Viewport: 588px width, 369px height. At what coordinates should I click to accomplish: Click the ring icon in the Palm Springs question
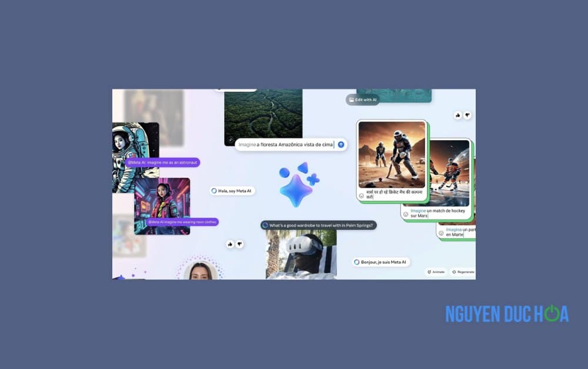click(265, 225)
